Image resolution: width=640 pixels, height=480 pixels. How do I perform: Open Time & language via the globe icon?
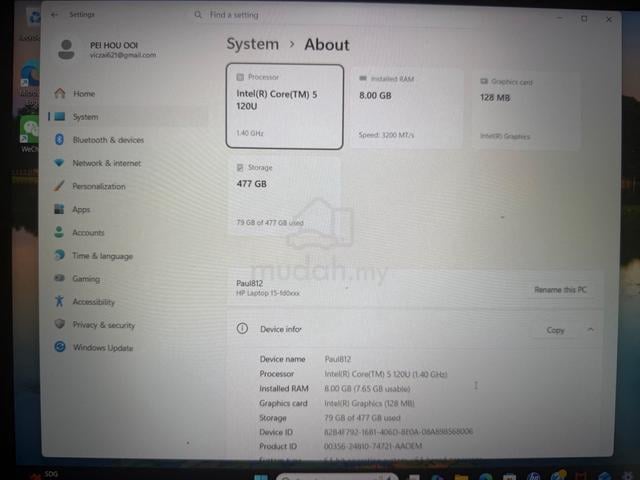[x=60, y=256]
